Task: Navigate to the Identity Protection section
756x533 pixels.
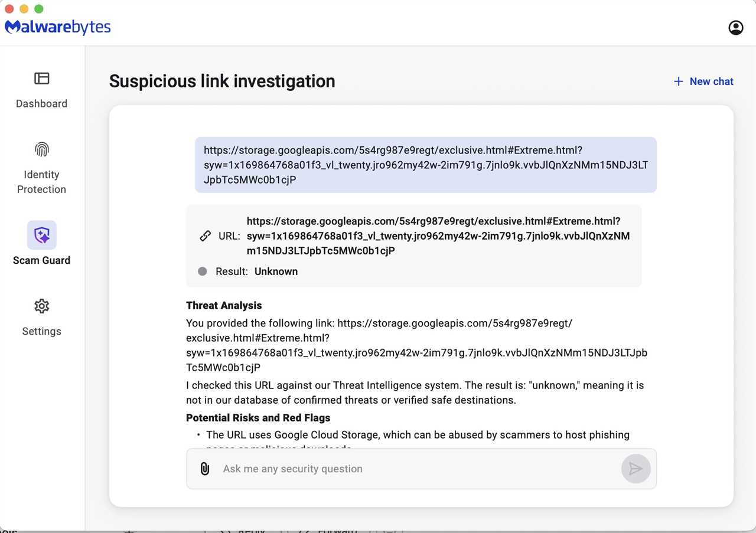Action: (41, 182)
